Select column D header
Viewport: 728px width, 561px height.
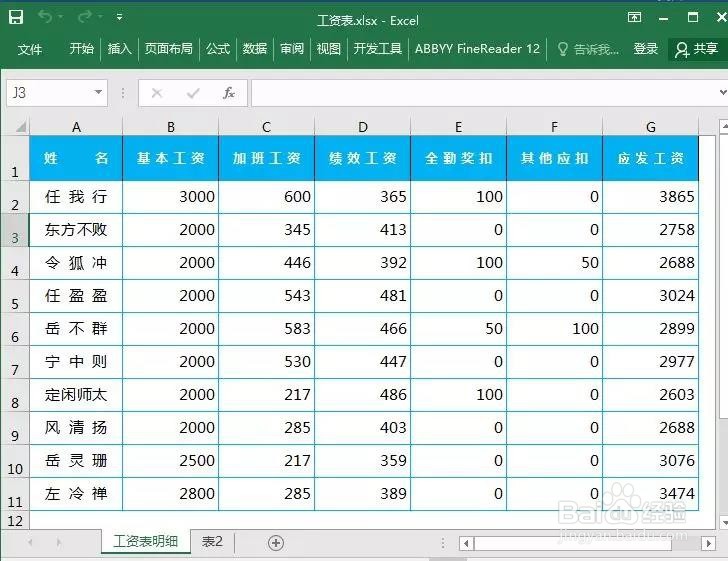click(x=363, y=127)
